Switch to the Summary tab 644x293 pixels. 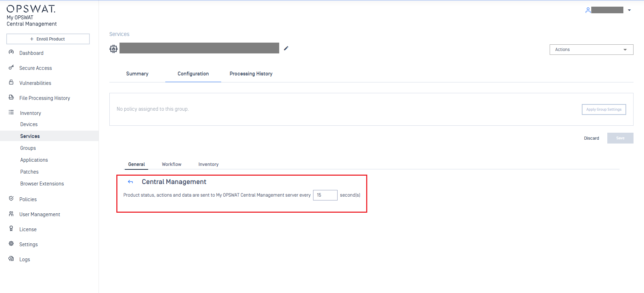(x=137, y=74)
